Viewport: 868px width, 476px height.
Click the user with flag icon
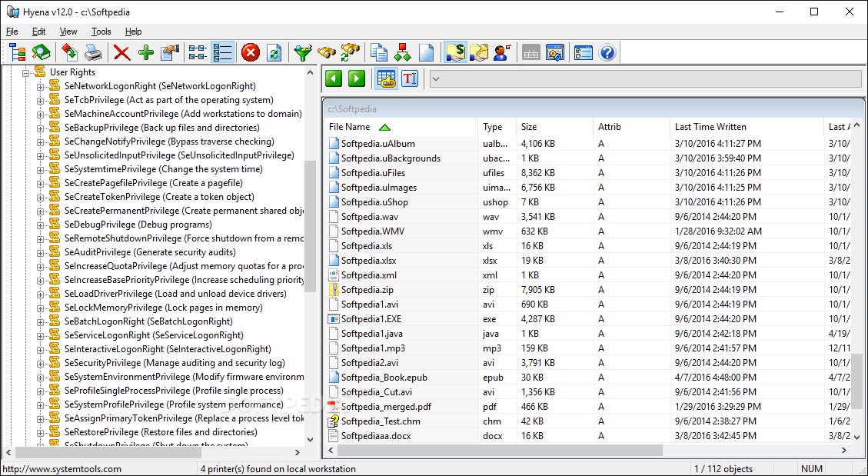502,52
